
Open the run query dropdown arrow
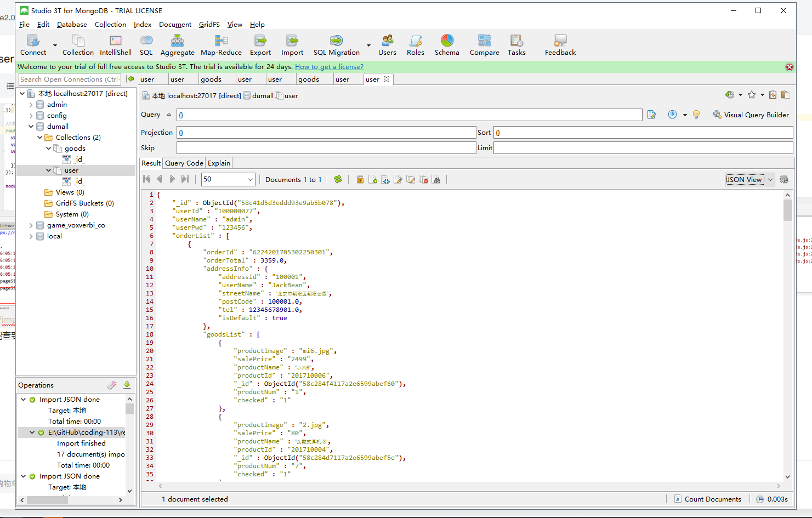[685, 115]
